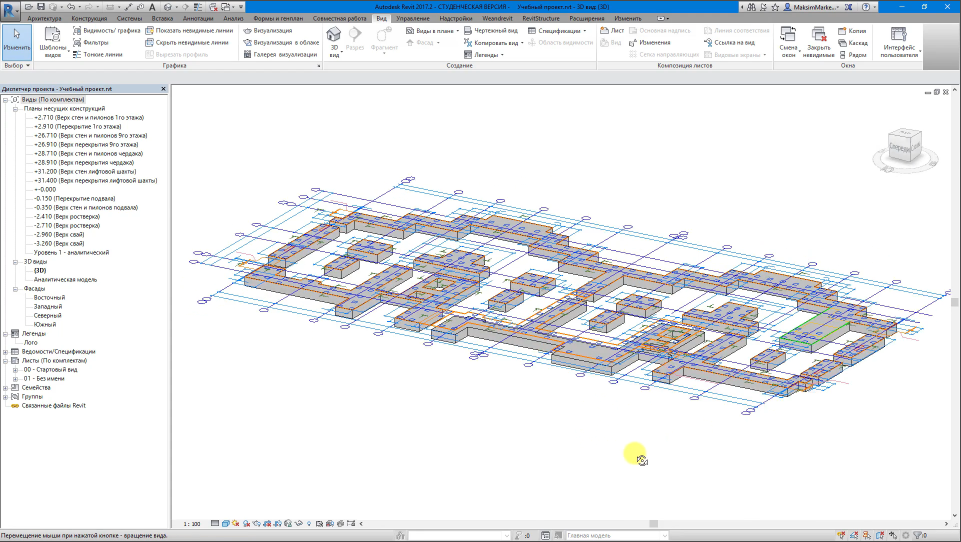Toggle Показать невидимые линии
The height and width of the screenshot is (542, 961).
tap(188, 30)
